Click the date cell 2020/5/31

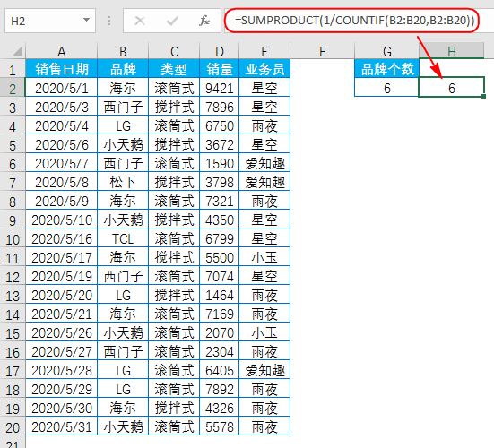point(62,426)
